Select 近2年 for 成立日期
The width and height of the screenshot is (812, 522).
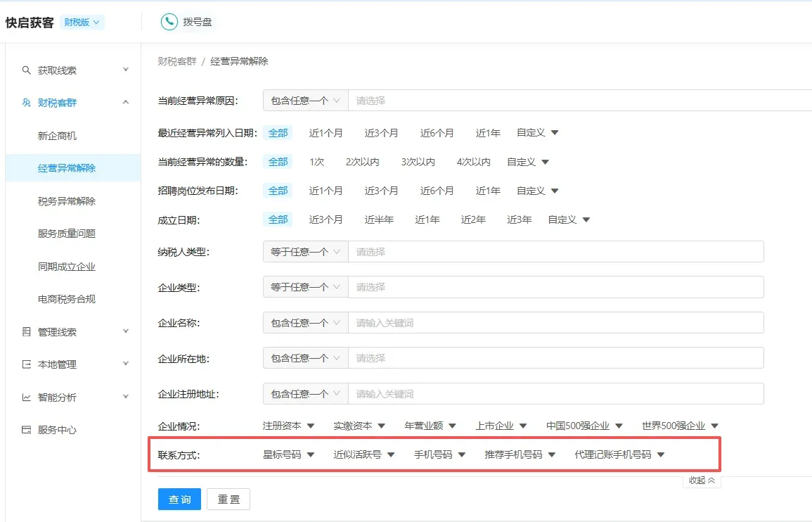click(x=473, y=219)
